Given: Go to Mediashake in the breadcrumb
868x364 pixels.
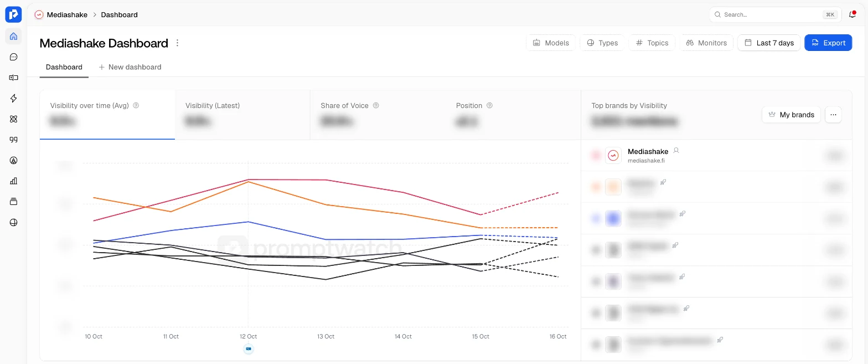Looking at the screenshot, I should click(67, 15).
